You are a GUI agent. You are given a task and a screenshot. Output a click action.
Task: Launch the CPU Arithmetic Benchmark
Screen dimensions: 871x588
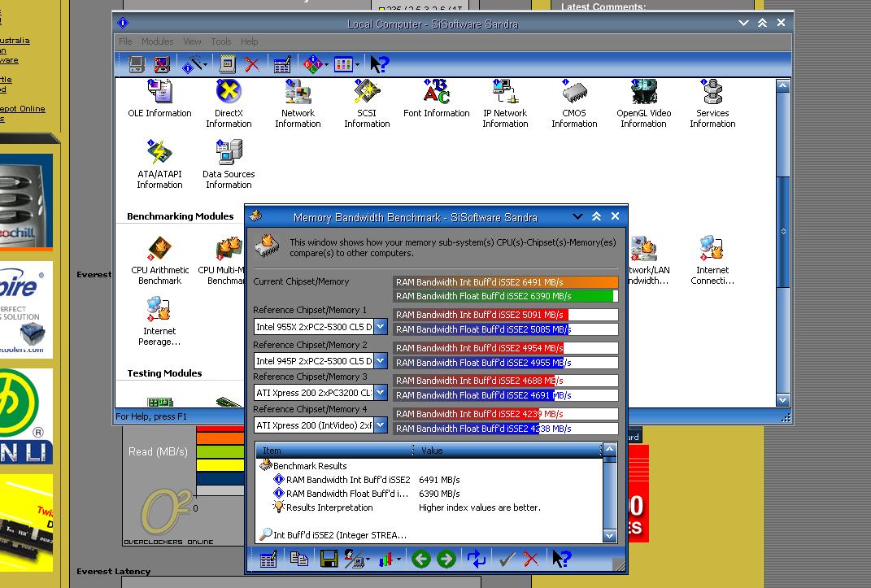coord(160,261)
